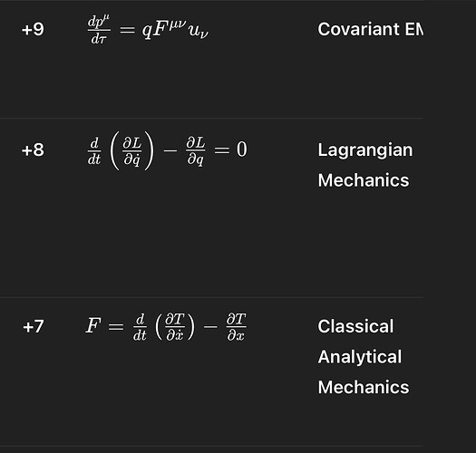The image size is (476, 453).
Task: Click the parenthesized ∂L/∂q̇ term
Action: pos(132,150)
